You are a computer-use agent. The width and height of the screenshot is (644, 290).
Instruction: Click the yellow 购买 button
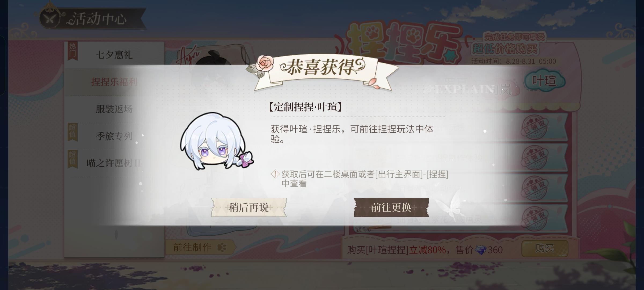pyautogui.click(x=545, y=248)
